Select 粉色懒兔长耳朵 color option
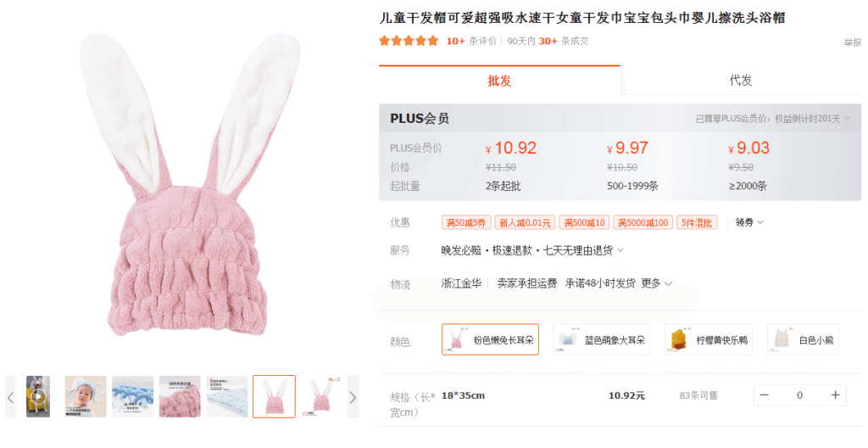Viewport: 868px width, 448px height. [x=491, y=339]
